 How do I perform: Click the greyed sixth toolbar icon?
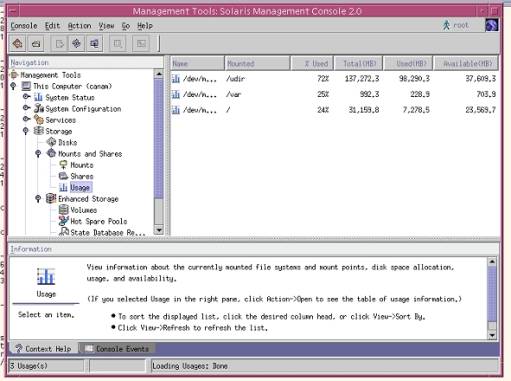(x=117, y=43)
